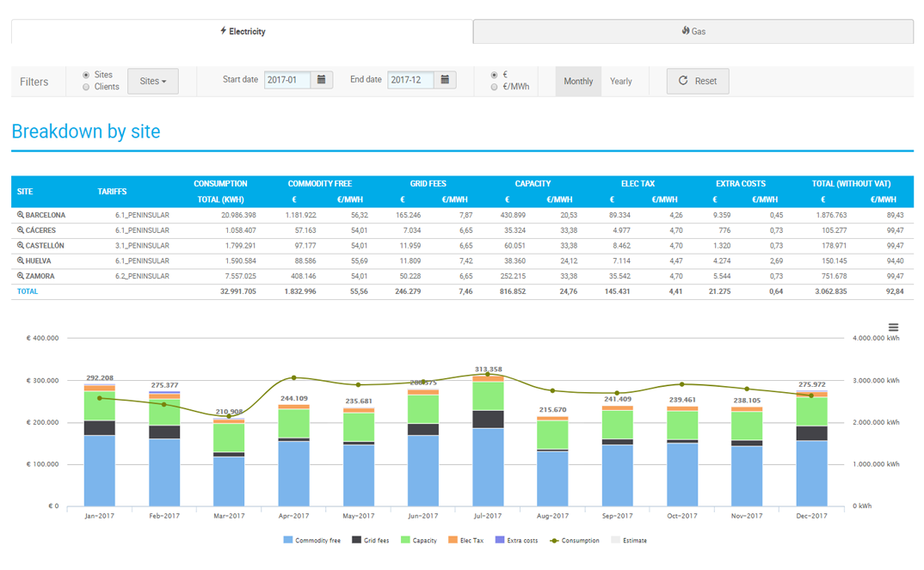This screenshot has height=570, width=924.
Task: Switch to the Yearly view
Action: tap(620, 82)
